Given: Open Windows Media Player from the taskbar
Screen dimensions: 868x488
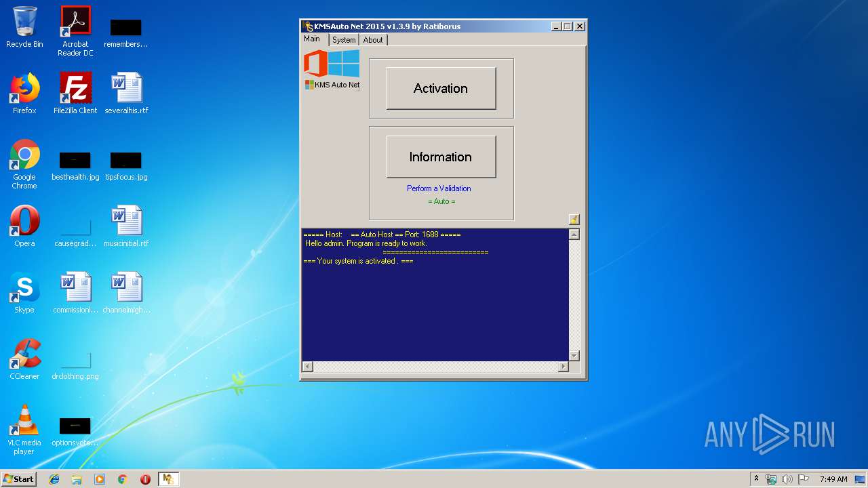Looking at the screenshot, I should [100, 479].
